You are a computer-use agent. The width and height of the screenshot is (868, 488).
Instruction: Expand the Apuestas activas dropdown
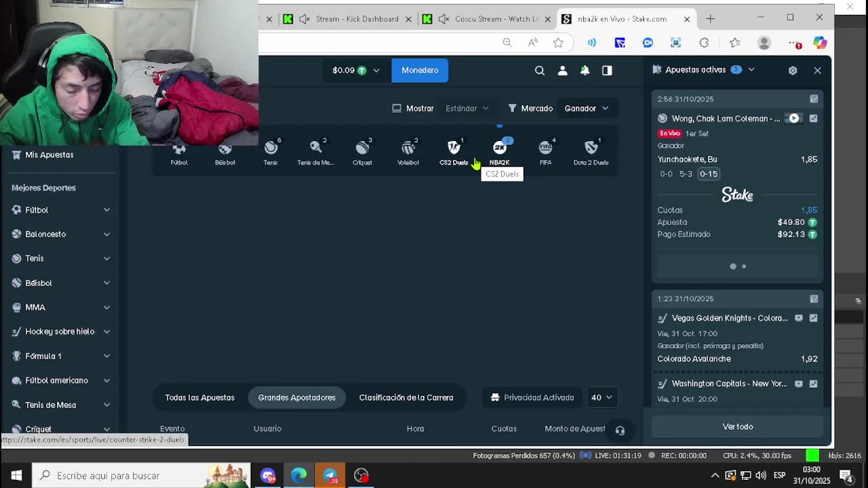tap(751, 70)
